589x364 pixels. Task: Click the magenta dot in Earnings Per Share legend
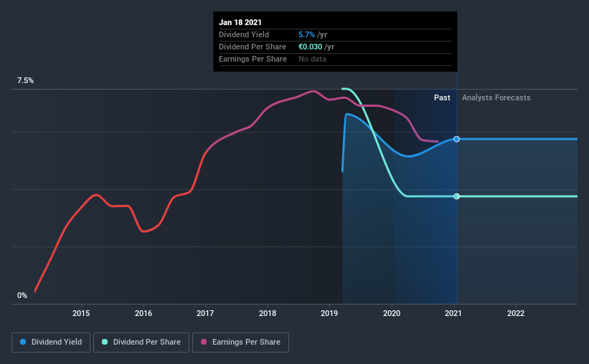pos(204,342)
